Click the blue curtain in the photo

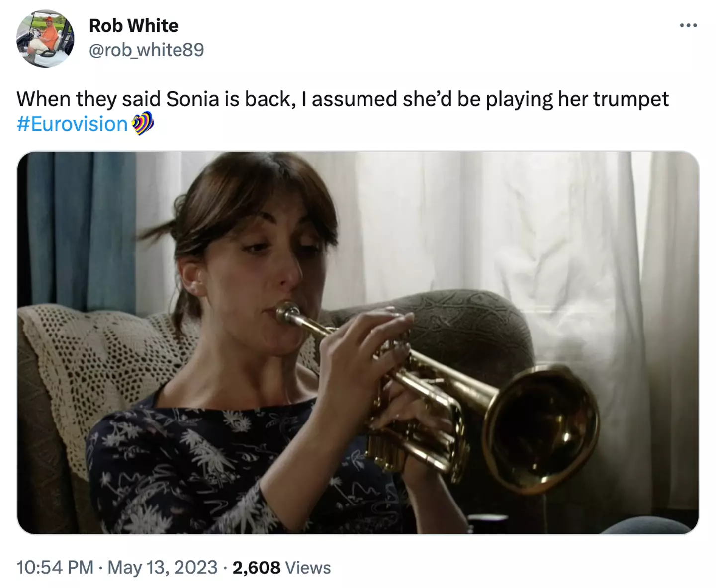80,224
